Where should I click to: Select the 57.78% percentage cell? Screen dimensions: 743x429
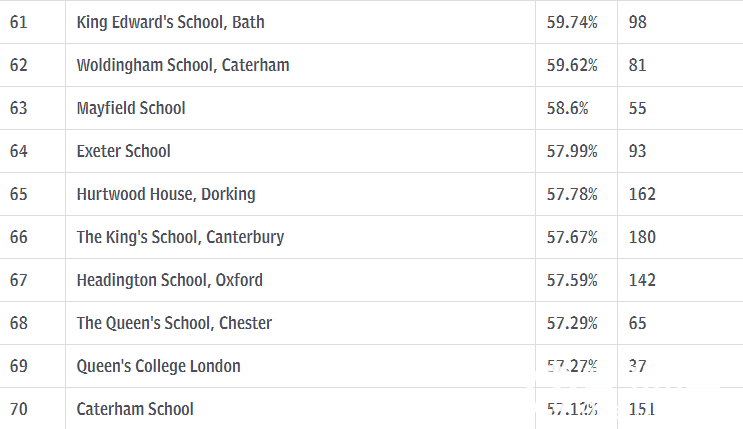pos(576,194)
